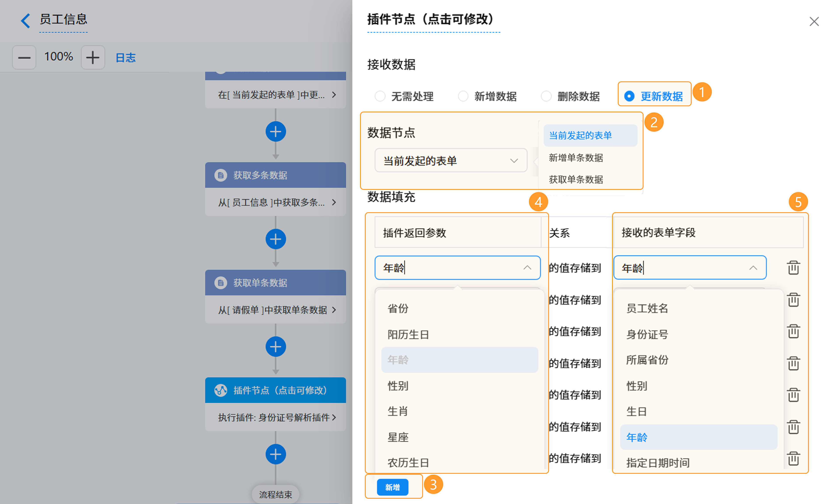Click the blue 新增 button
The height and width of the screenshot is (504, 840).
pyautogui.click(x=392, y=487)
